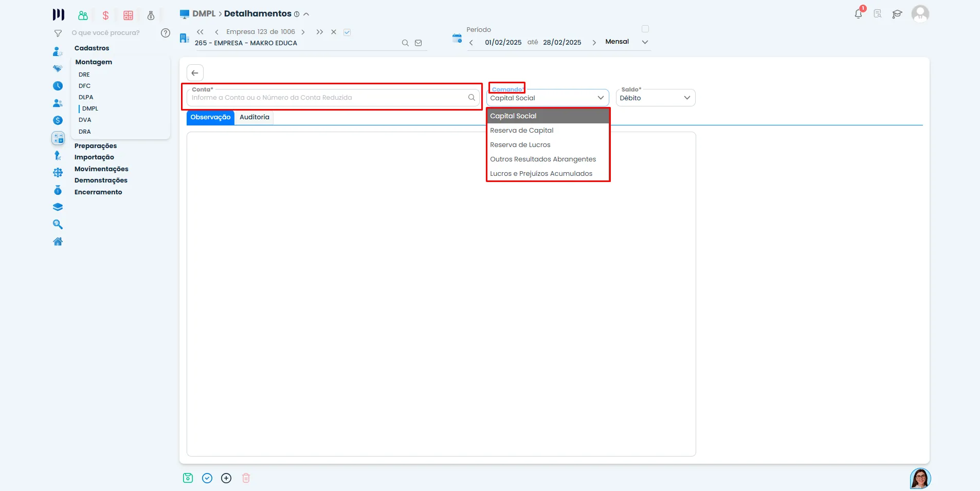The image size is (980, 491).
Task: Open the user profile avatar
Action: click(920, 14)
